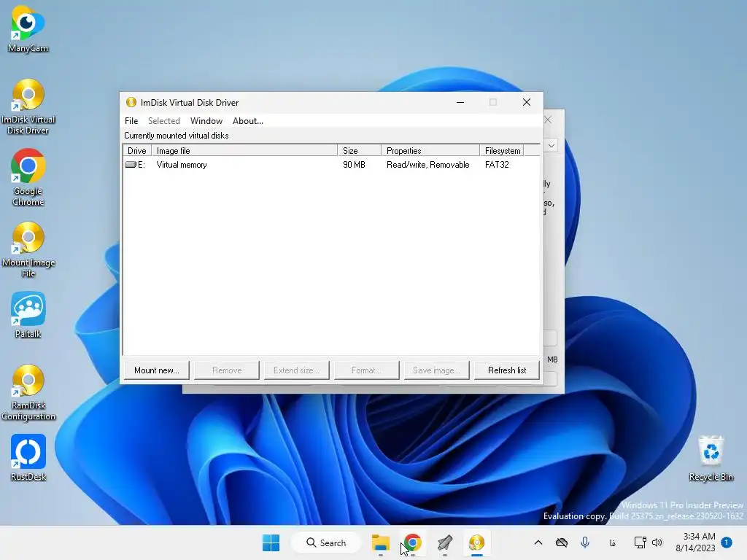Switch to Chrome on the taskbar

tap(413, 542)
